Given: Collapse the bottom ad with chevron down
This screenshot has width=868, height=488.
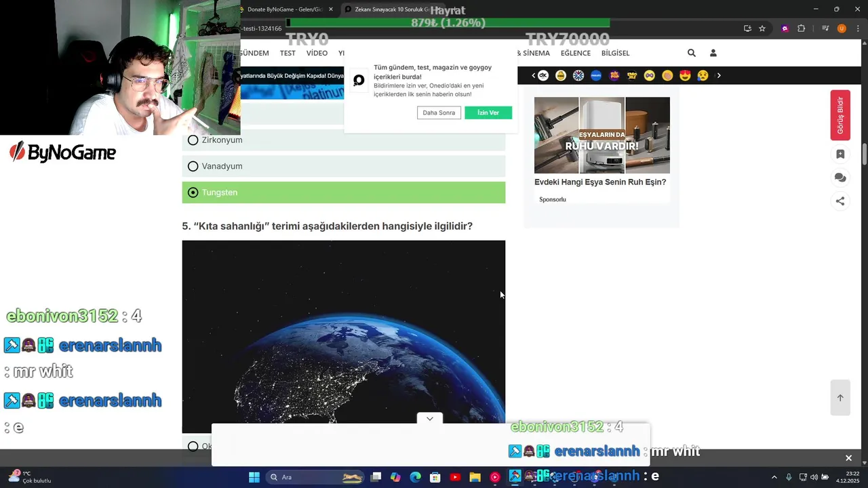Looking at the screenshot, I should tap(430, 419).
